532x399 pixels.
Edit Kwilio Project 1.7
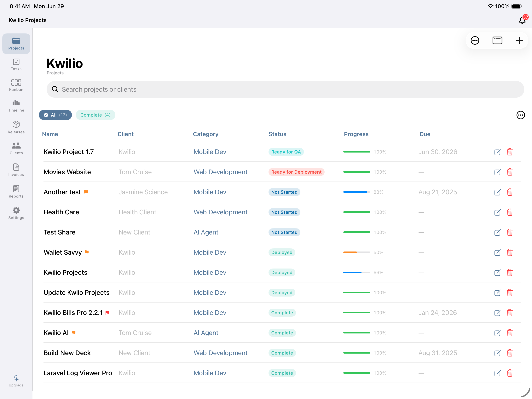[x=497, y=152]
